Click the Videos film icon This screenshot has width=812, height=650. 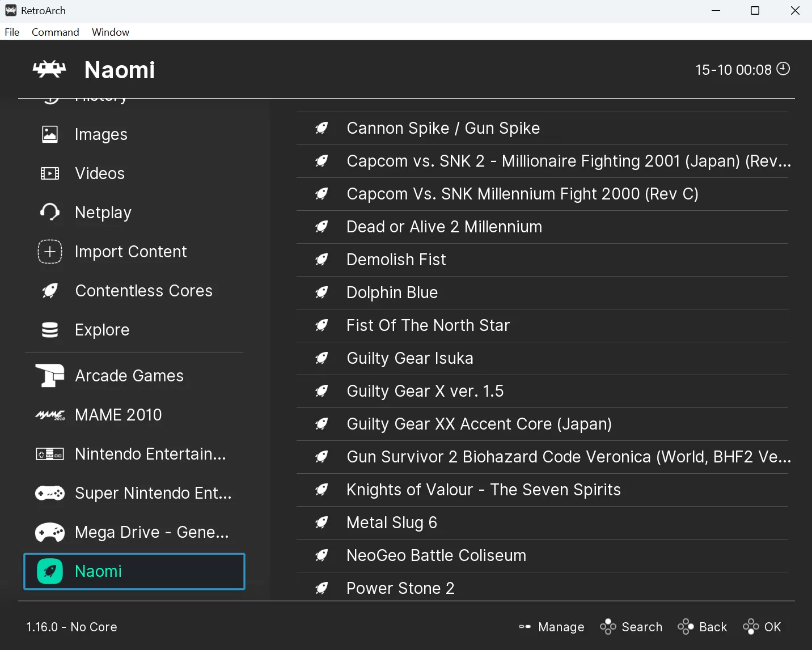point(50,173)
